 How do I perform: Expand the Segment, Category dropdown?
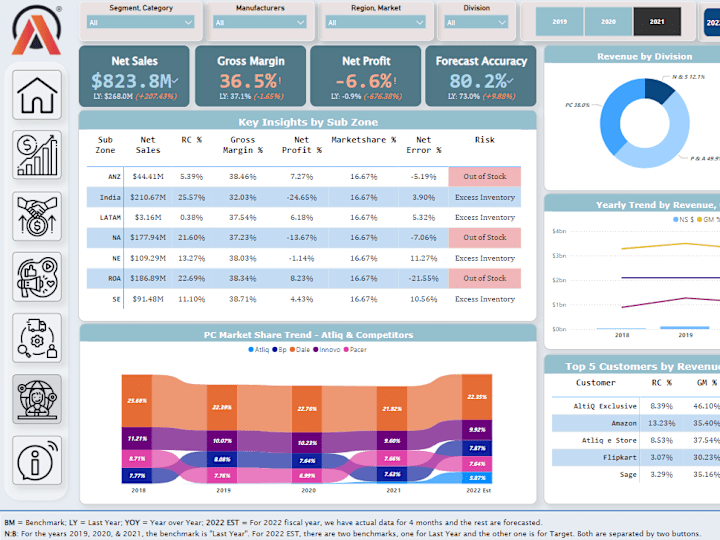tap(141, 22)
